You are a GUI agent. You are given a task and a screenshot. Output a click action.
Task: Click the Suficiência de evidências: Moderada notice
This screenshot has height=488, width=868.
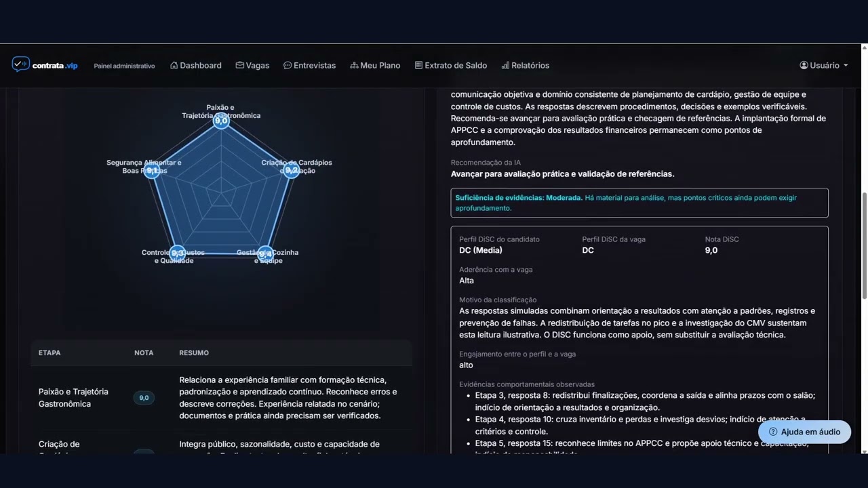point(639,203)
